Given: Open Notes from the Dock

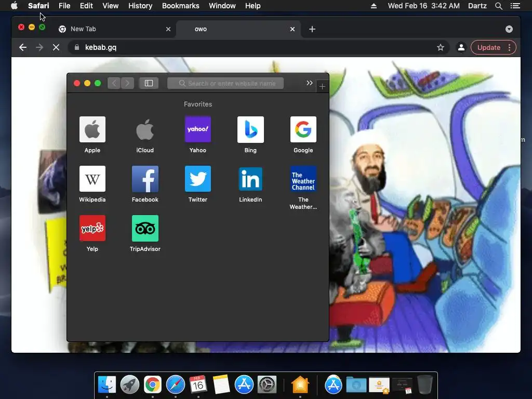Looking at the screenshot, I should pyautogui.click(x=221, y=384).
